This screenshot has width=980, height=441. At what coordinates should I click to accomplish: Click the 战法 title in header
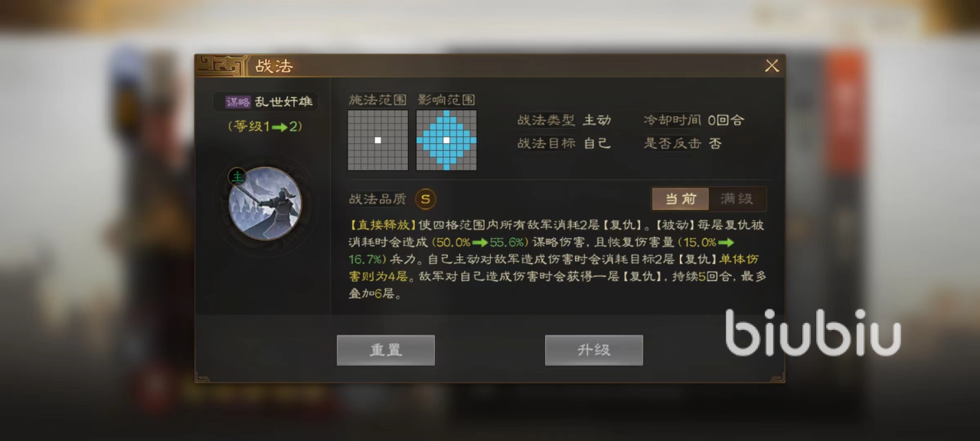coord(274,66)
